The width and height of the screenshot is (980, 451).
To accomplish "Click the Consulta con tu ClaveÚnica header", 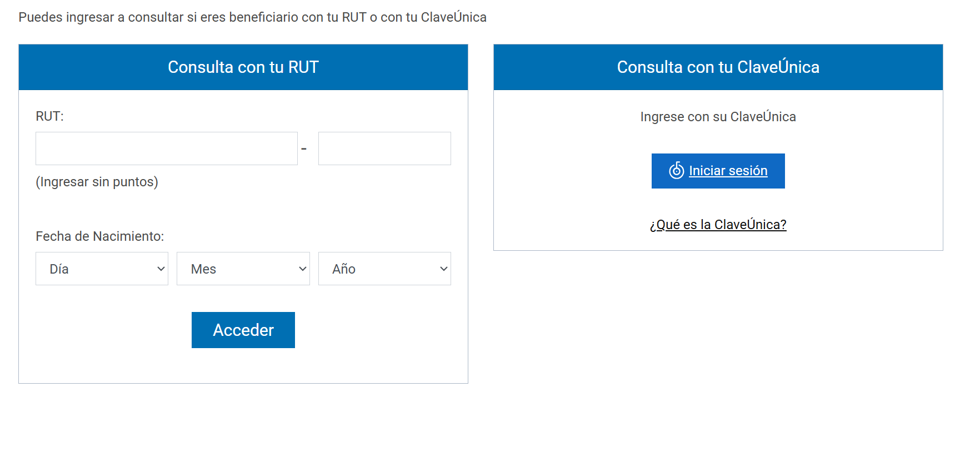I will point(718,67).
